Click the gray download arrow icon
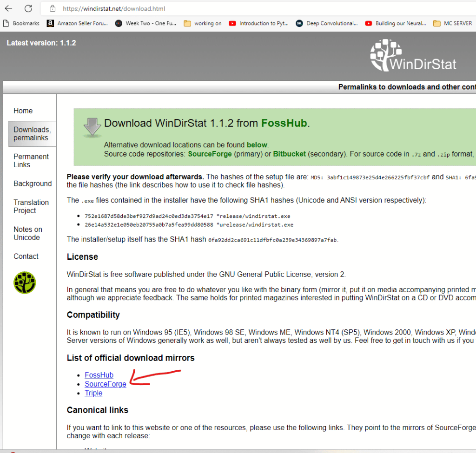The image size is (476, 453). (x=92, y=127)
